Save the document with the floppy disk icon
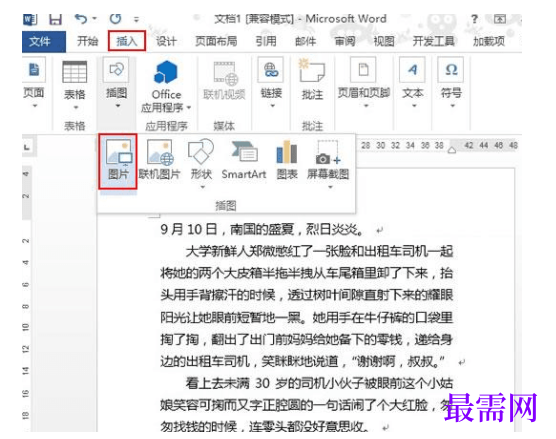 click(x=55, y=19)
